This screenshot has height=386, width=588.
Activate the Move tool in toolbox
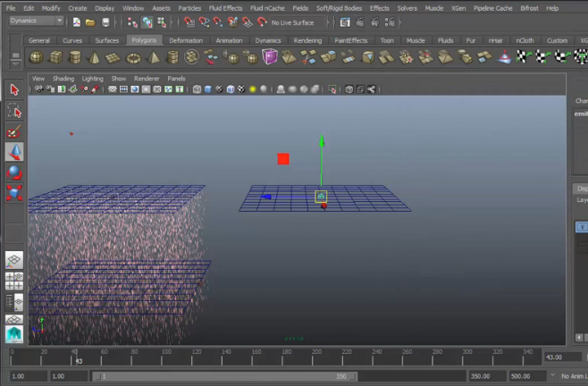click(x=14, y=152)
